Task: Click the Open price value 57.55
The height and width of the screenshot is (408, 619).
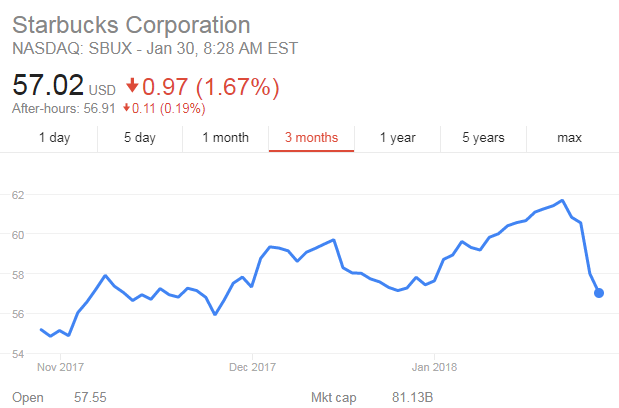Action: click(x=90, y=398)
